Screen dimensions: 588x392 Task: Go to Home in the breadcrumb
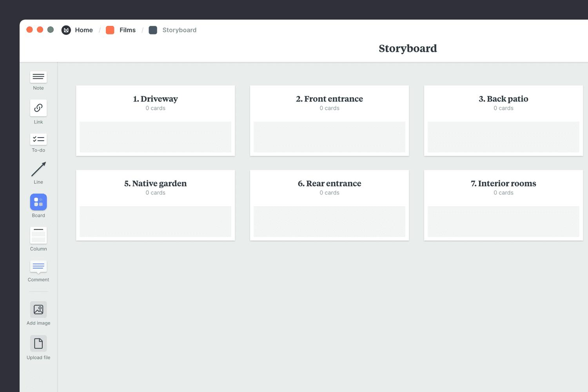click(x=83, y=30)
